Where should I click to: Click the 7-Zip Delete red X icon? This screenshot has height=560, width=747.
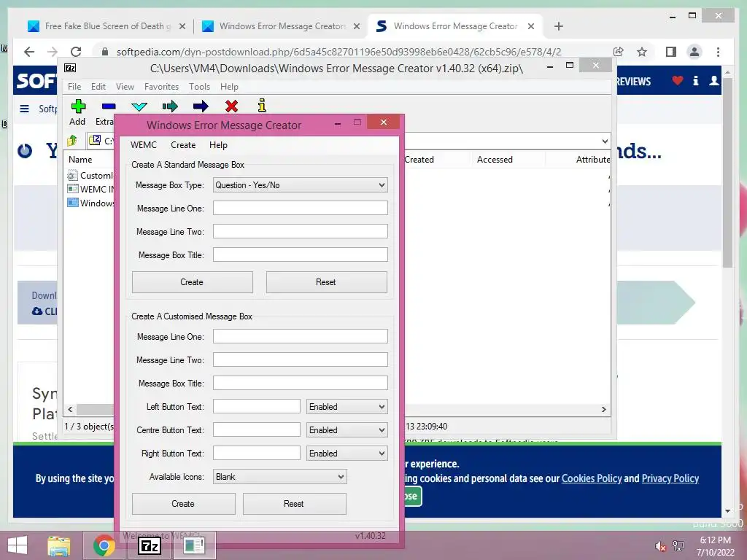coord(231,106)
